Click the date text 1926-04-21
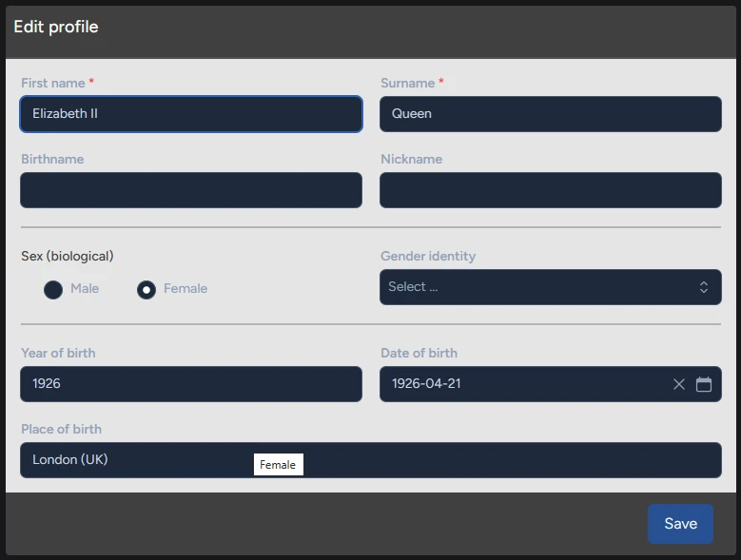Screen dimensions: 741x560 (427, 384)
